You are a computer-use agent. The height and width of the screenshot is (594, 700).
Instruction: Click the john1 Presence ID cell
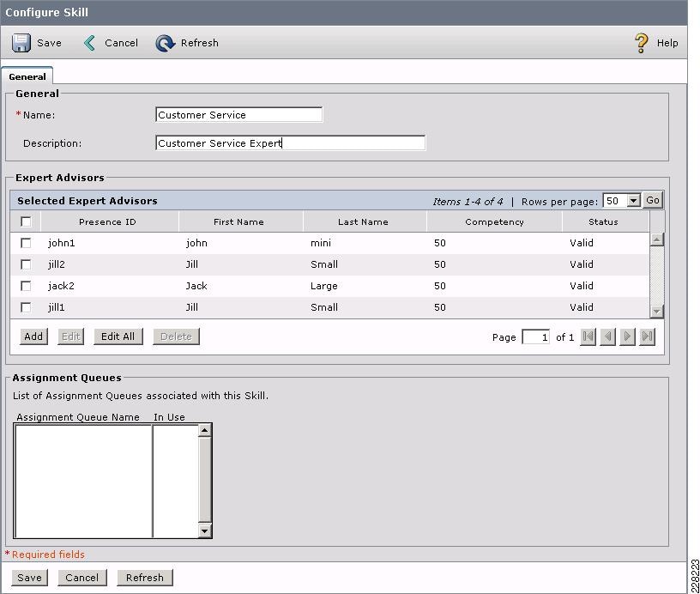62,243
